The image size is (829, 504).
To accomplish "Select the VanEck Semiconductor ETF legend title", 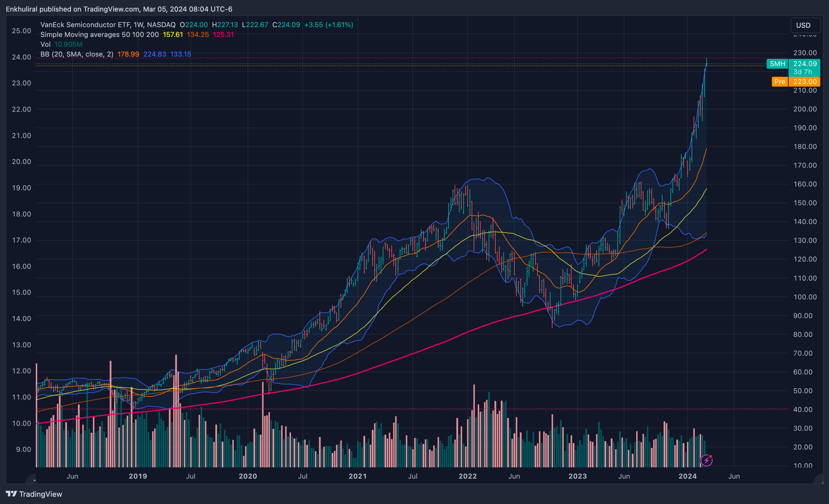I will pyautogui.click(x=108, y=25).
